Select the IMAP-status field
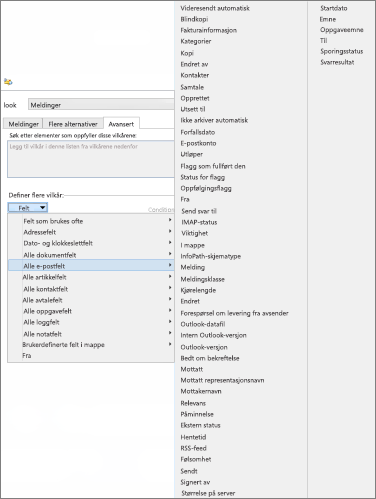This screenshot has height=499, width=376. click(x=199, y=222)
